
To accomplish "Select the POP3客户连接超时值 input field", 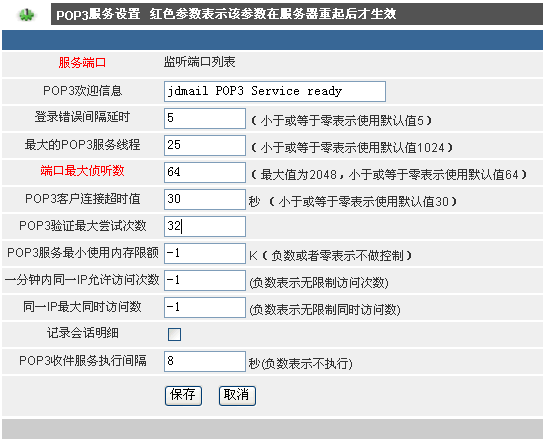I will click(205, 199).
